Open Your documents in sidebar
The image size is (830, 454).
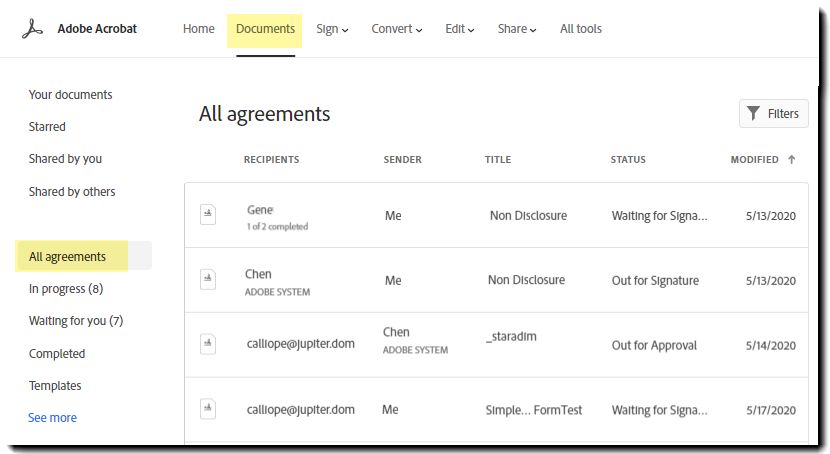coord(70,95)
